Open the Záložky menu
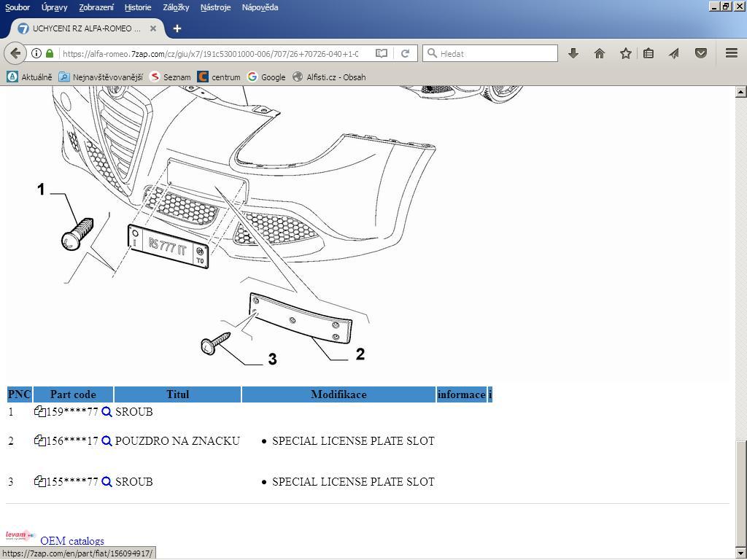747x560 pixels. (176, 7)
